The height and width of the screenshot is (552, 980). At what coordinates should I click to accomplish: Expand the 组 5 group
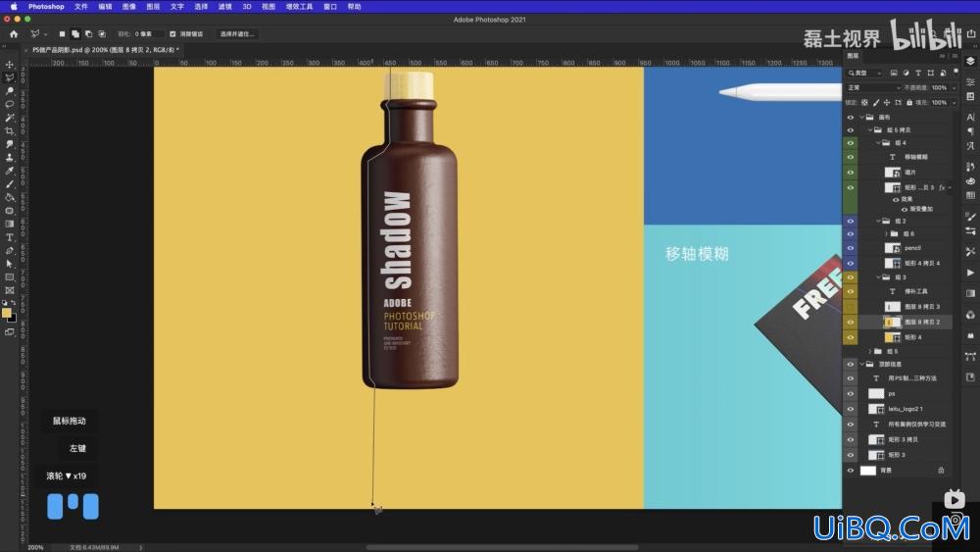870,351
